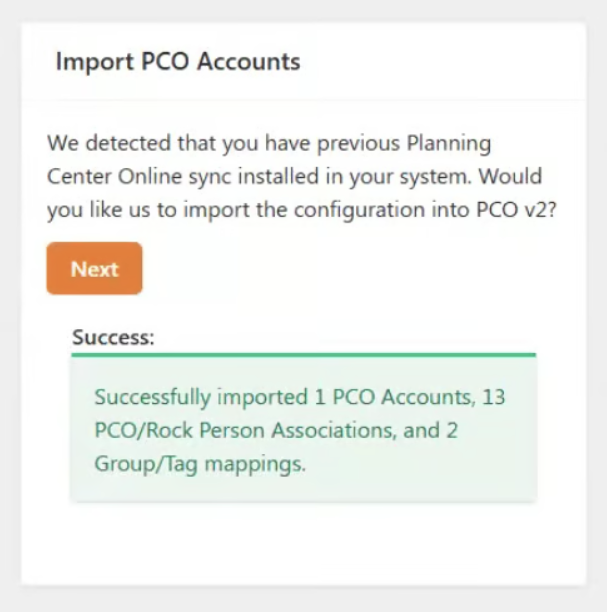The width and height of the screenshot is (607, 612).
Task: Click the Import PCO Accounts heading
Action: [x=177, y=61]
